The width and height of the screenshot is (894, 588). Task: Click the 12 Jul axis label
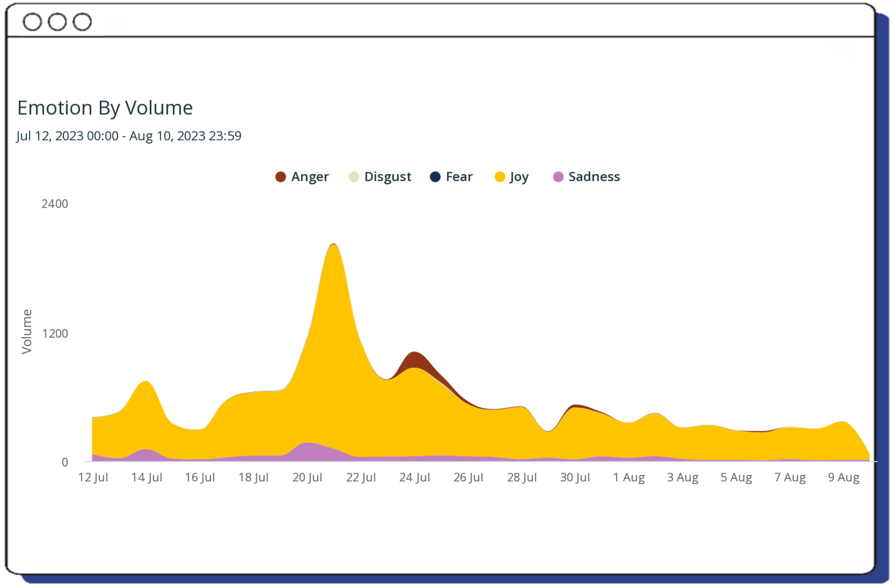click(93, 477)
